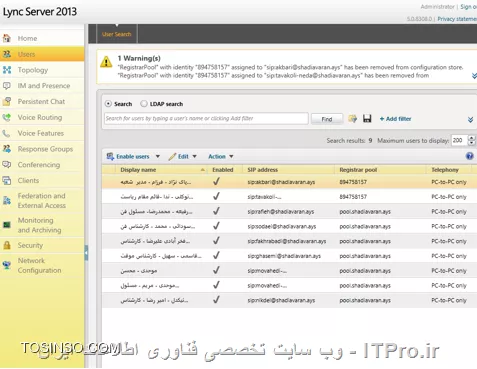
Task: Select the sip:sodaei@shadiavaran.ays cell
Action: tap(282, 226)
